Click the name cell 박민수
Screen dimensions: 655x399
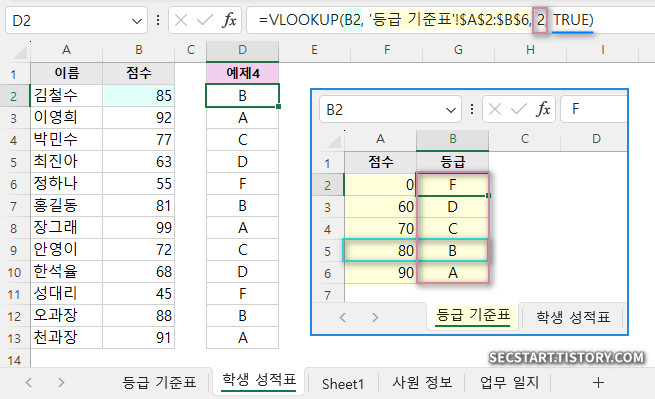pos(66,140)
